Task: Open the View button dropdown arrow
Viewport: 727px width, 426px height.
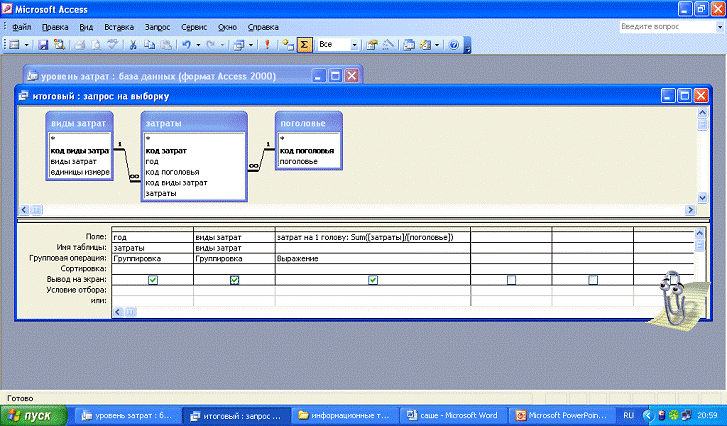Action: [x=26, y=45]
